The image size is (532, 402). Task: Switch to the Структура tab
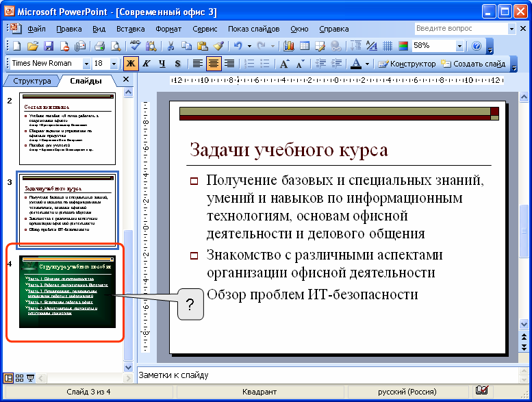tap(31, 81)
